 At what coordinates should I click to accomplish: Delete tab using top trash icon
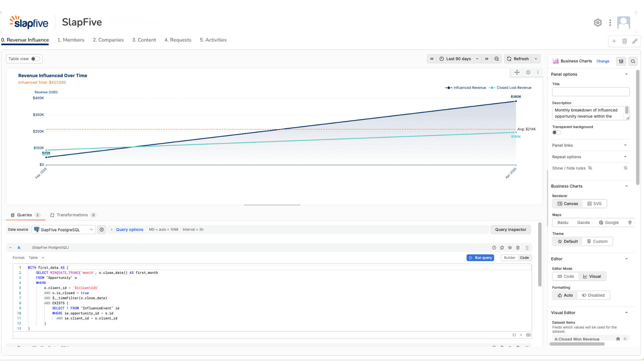pos(625,41)
